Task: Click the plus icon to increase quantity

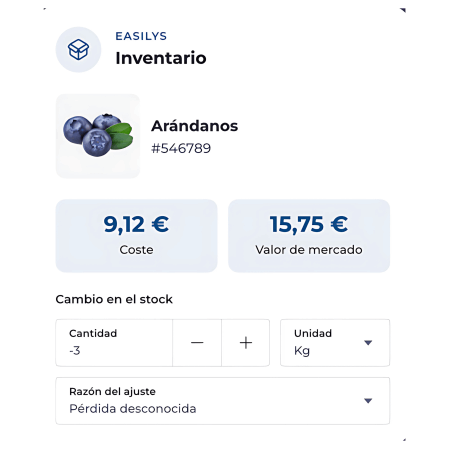Action: (x=246, y=343)
